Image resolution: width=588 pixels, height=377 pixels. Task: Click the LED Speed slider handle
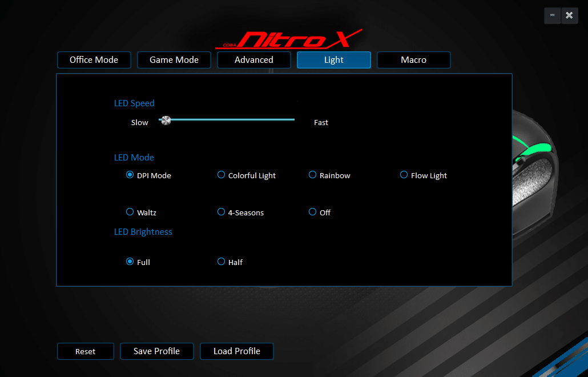166,121
